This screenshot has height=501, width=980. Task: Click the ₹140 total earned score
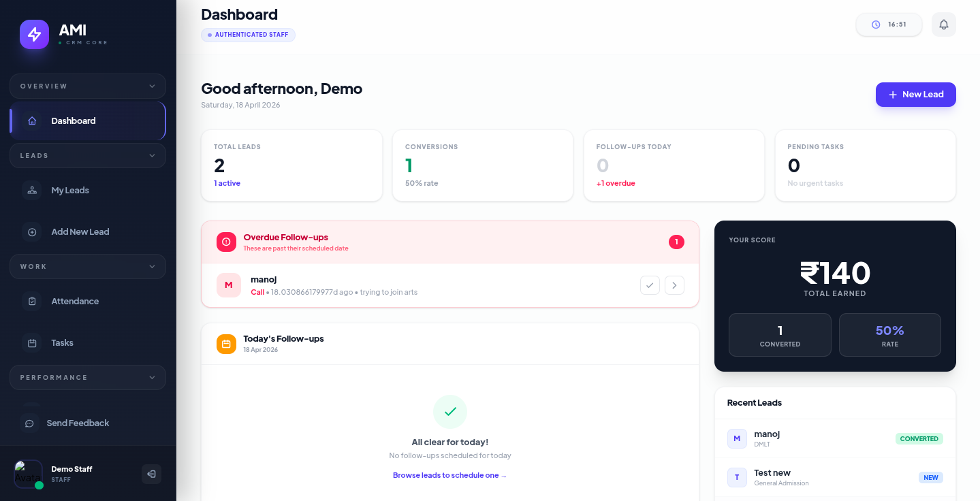click(x=835, y=273)
